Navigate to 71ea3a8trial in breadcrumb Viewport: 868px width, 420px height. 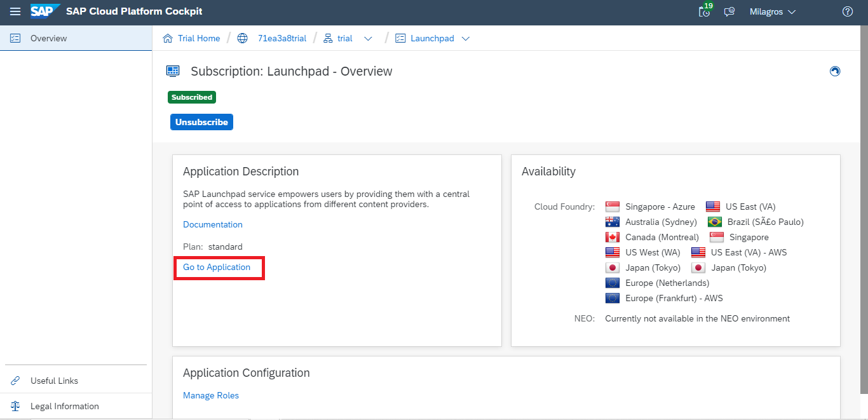coord(281,39)
